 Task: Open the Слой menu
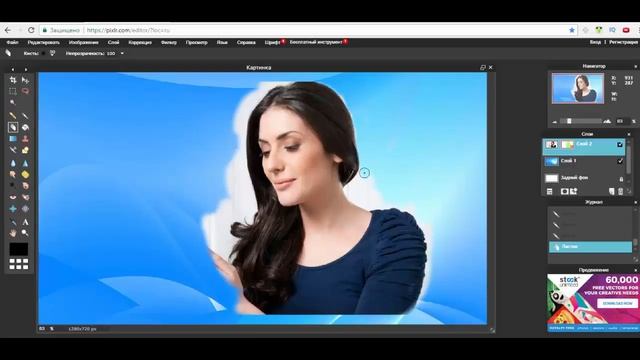[x=113, y=42]
